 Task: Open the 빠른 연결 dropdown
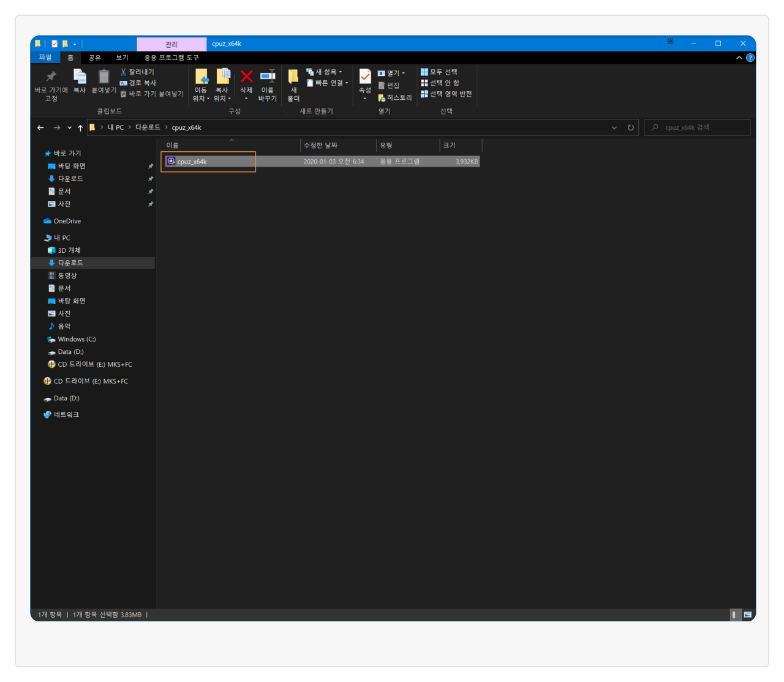327,83
